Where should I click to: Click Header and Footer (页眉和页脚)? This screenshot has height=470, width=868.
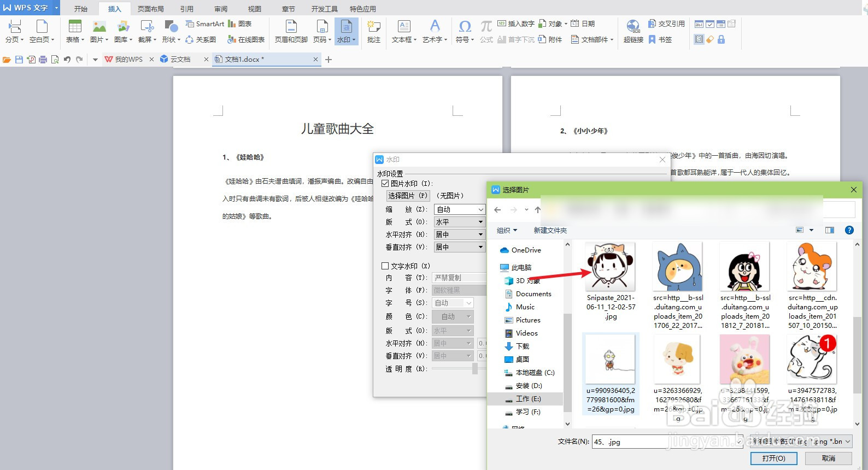[x=291, y=31]
